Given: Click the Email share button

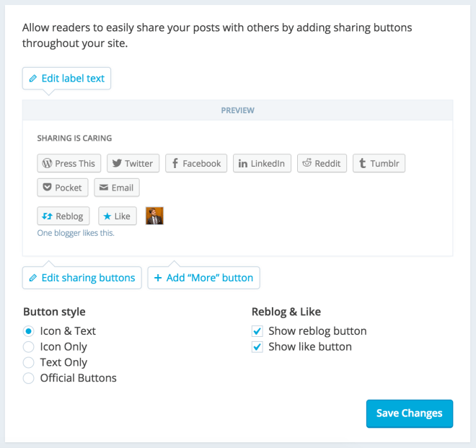Looking at the screenshot, I should pos(116,188).
